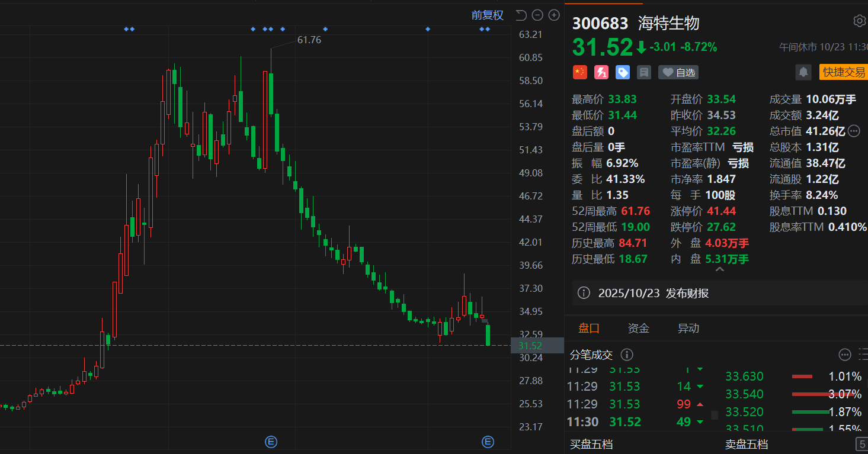Open the 前复权 adjustment dropdown
Image resolution: width=868 pixels, height=454 pixels.
tap(487, 15)
